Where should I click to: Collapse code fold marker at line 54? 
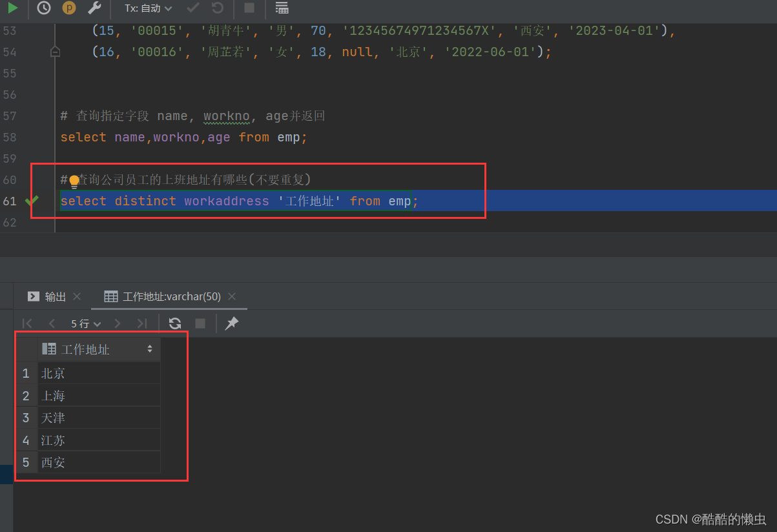(x=56, y=52)
